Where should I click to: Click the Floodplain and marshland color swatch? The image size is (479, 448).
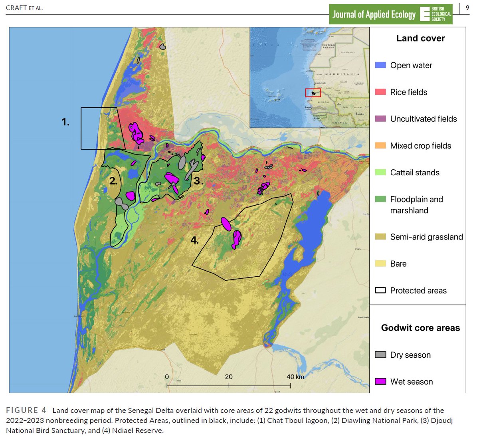tap(380, 199)
